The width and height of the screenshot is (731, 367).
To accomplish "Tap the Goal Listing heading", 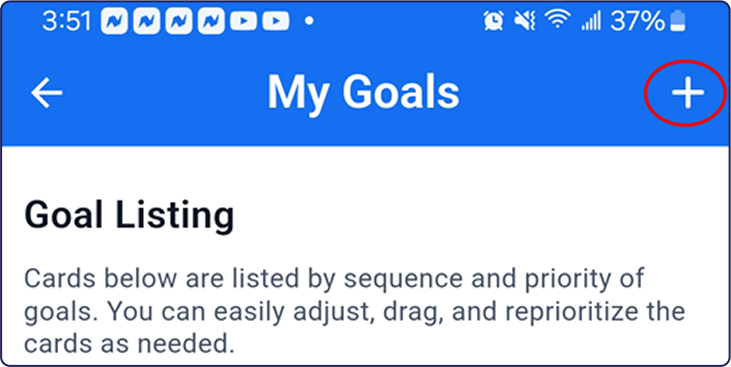I will (129, 216).
